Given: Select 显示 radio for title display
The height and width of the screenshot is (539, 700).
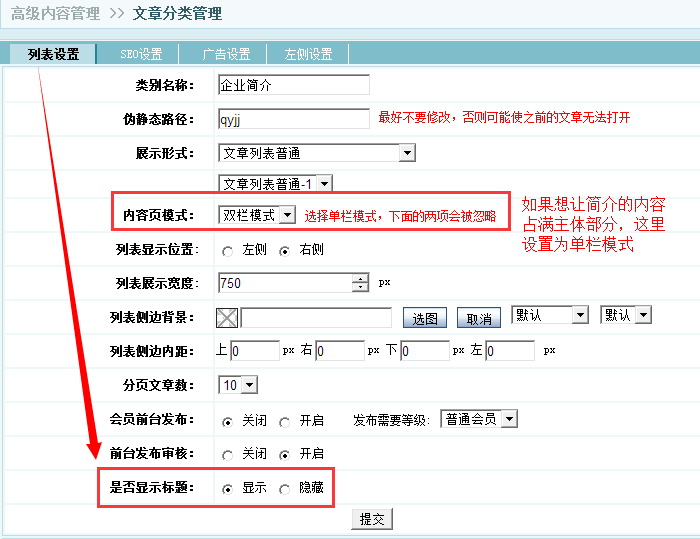Looking at the screenshot, I should coord(228,489).
